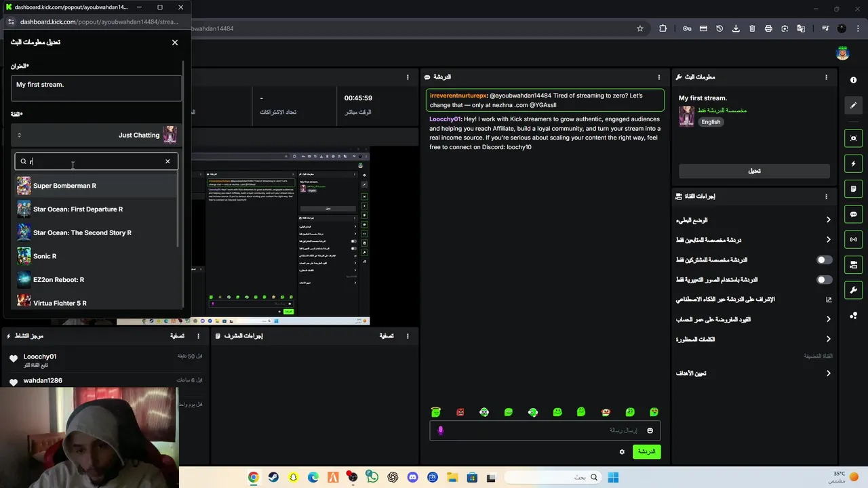Open the info icon in right sidebar
The width and height of the screenshot is (868, 488).
853,80
